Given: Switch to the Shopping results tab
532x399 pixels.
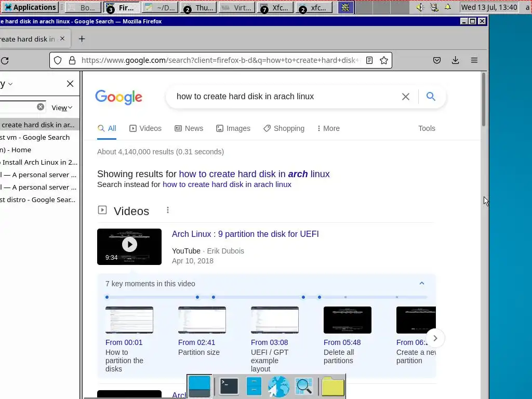Looking at the screenshot, I should coord(284,128).
